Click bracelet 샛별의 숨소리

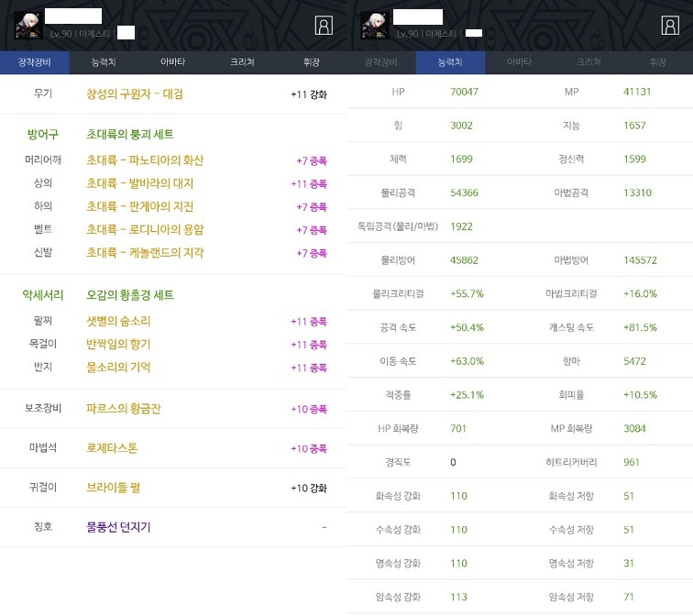coord(118,321)
